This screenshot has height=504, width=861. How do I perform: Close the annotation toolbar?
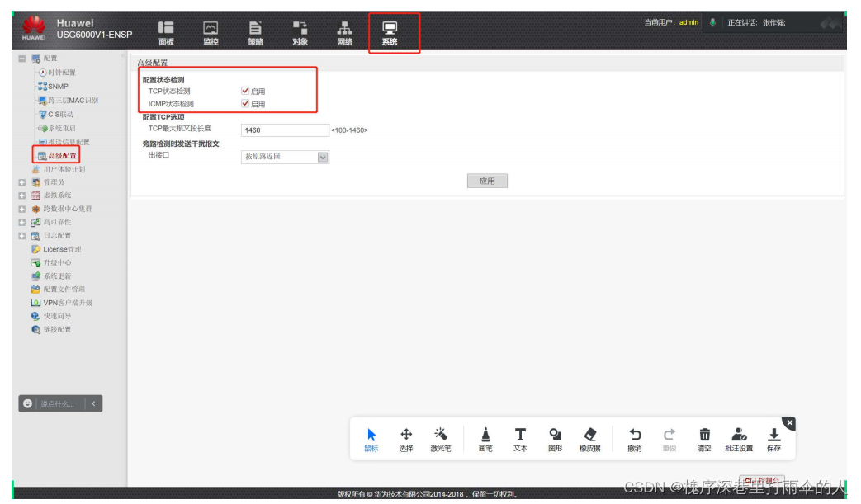click(x=790, y=423)
